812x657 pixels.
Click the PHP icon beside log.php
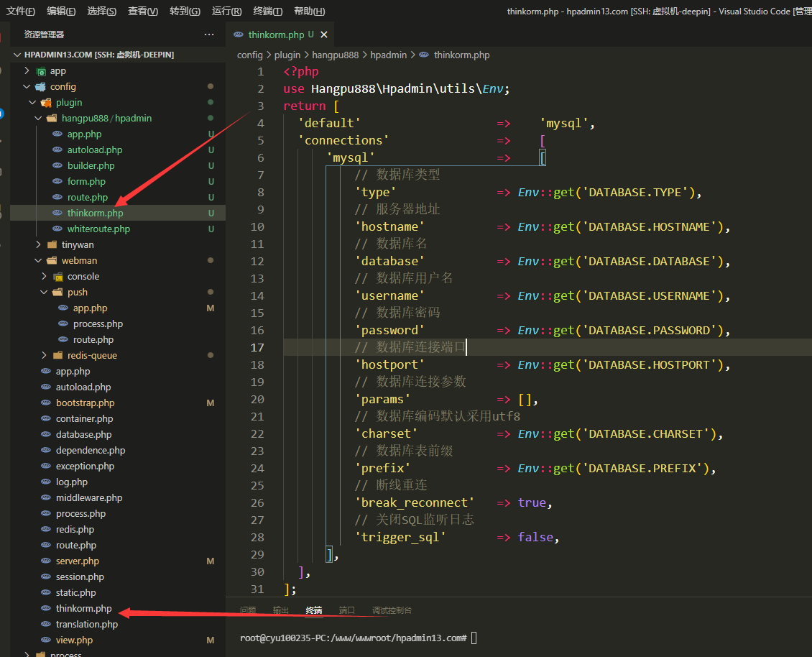(x=46, y=482)
